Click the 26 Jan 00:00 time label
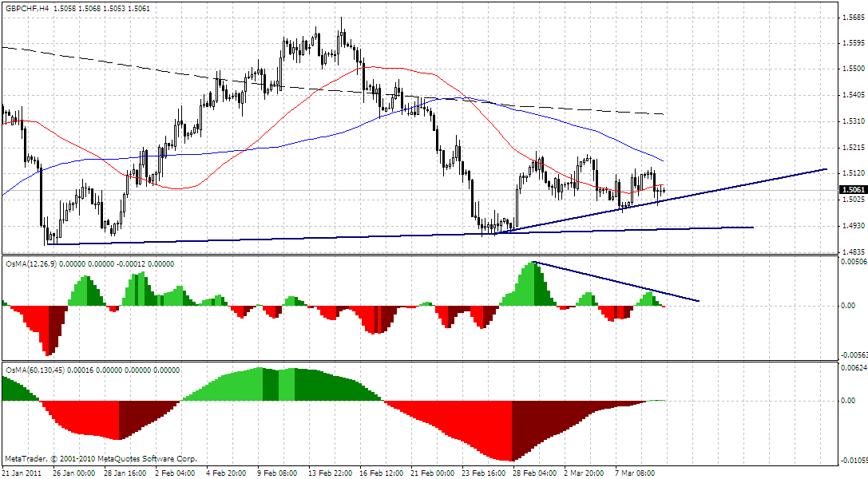 [x=74, y=473]
